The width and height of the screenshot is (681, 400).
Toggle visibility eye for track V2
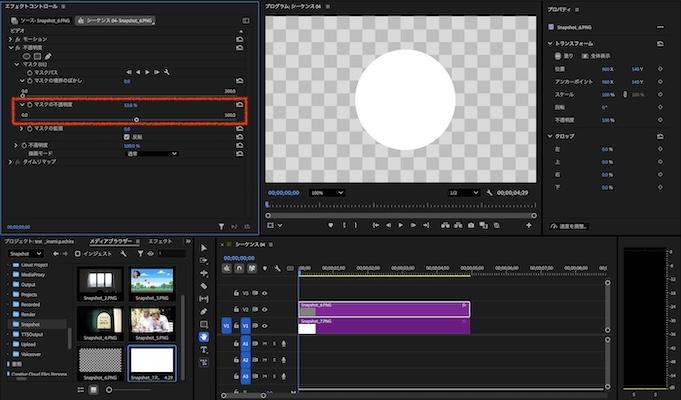pos(265,310)
